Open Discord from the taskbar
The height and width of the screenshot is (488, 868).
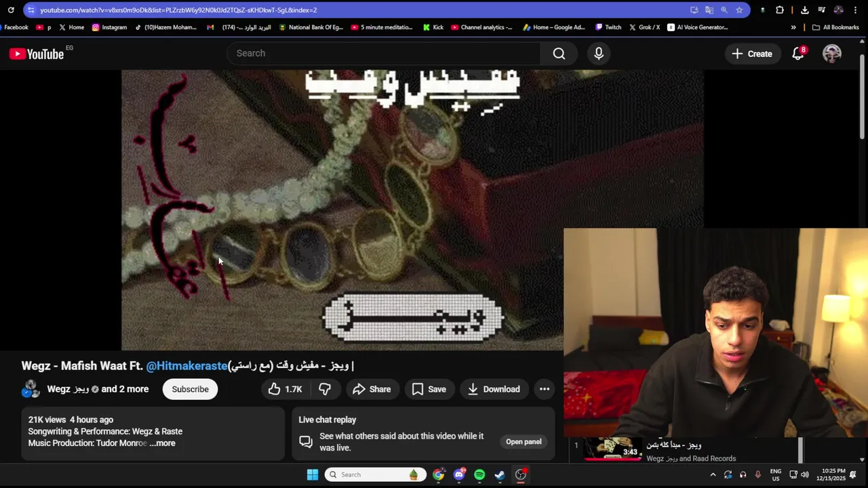(459, 474)
